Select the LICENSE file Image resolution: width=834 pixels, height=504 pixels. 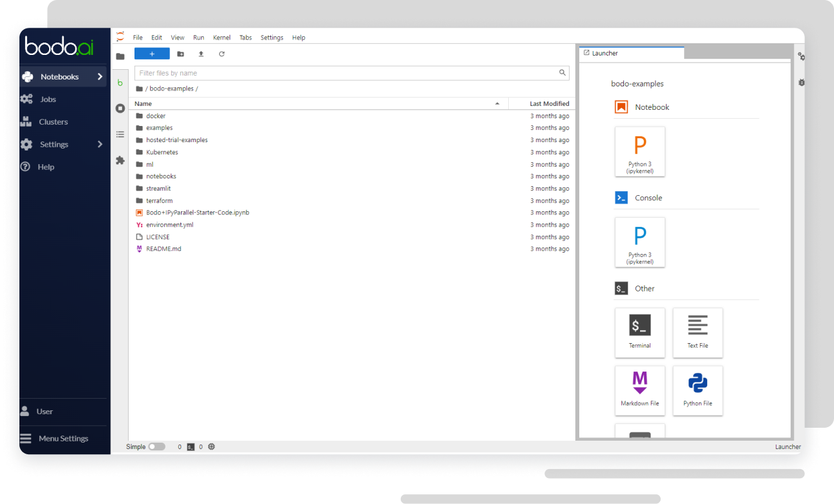(x=352, y=237)
